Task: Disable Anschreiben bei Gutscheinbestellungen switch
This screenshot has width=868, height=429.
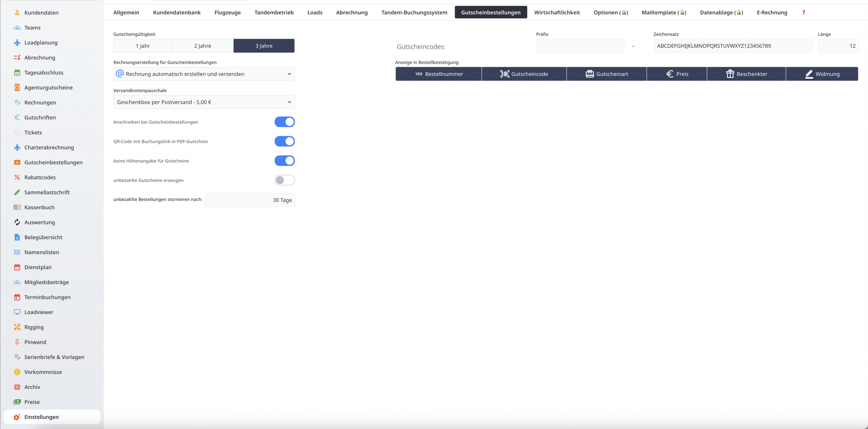Action: tap(284, 122)
